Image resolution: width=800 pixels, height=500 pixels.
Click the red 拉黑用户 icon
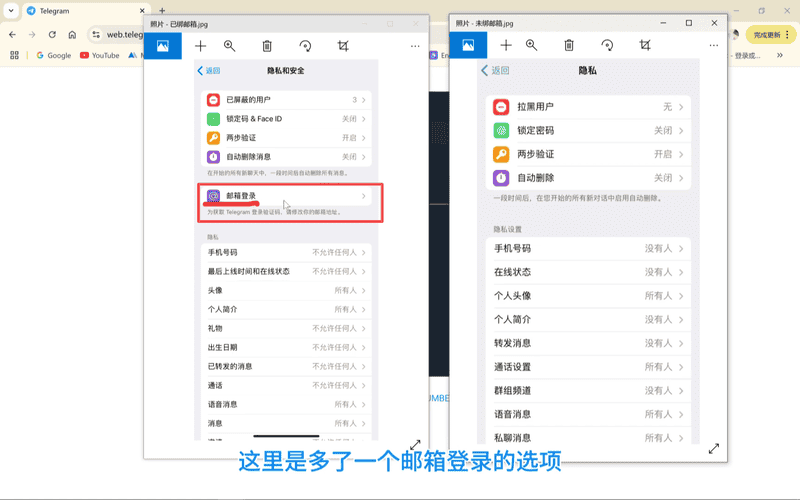[x=501, y=107]
